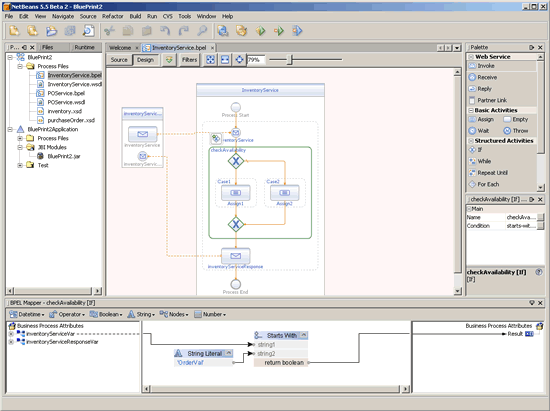Click the Assign1 node in the diagram
Image resolution: width=550 pixels, height=411 pixels.
click(236, 193)
